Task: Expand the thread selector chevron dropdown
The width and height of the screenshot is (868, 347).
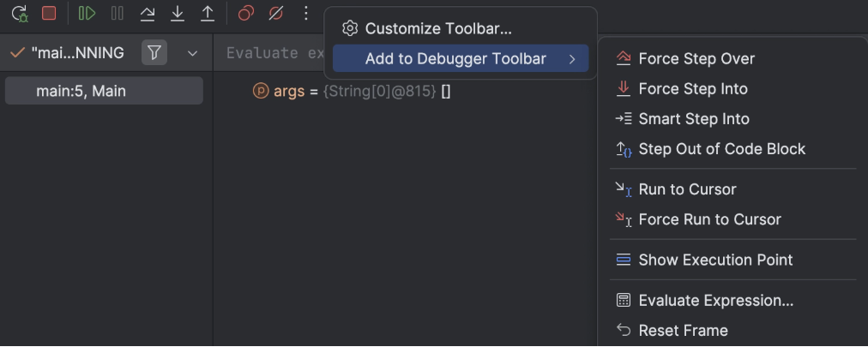Action: [x=192, y=54]
